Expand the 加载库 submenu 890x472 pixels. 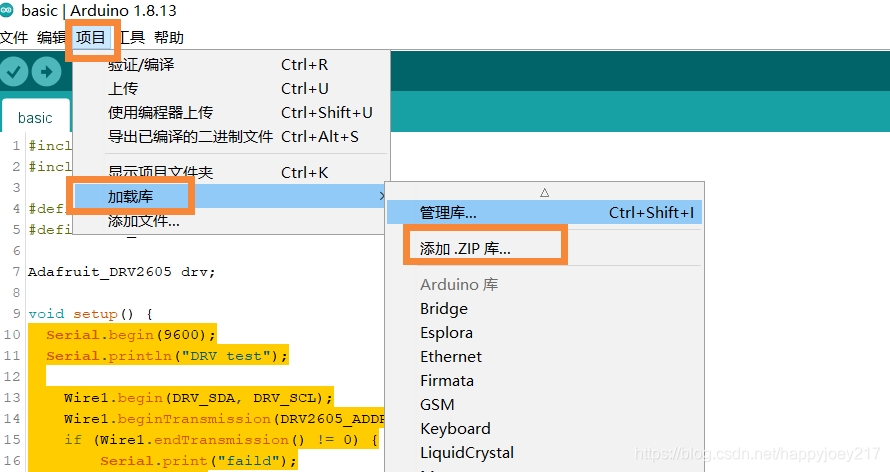(230, 196)
